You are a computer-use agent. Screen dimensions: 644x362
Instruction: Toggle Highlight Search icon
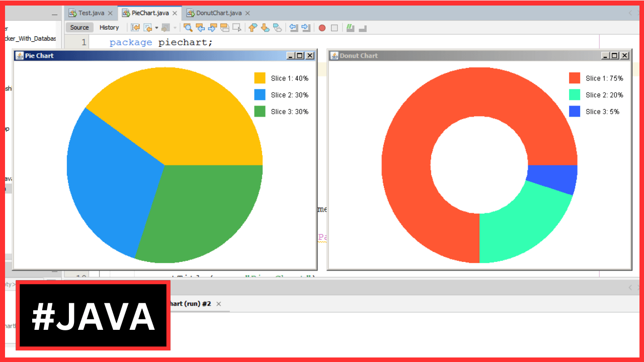pyautogui.click(x=224, y=28)
